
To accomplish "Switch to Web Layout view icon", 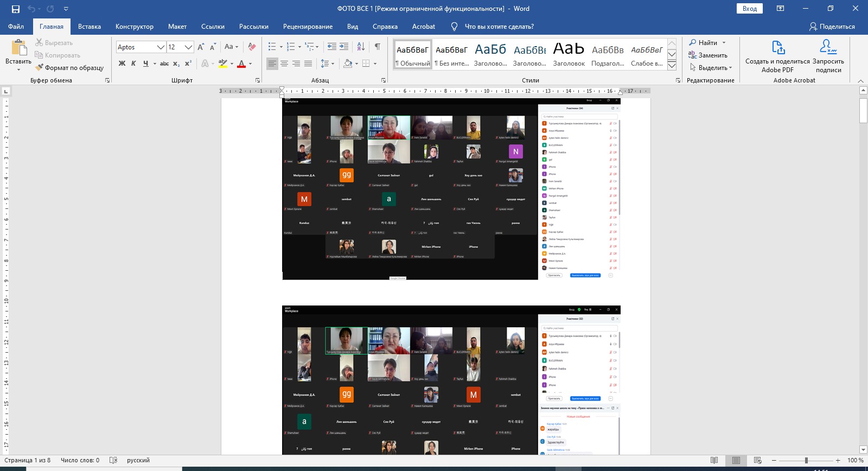I will coord(757,460).
